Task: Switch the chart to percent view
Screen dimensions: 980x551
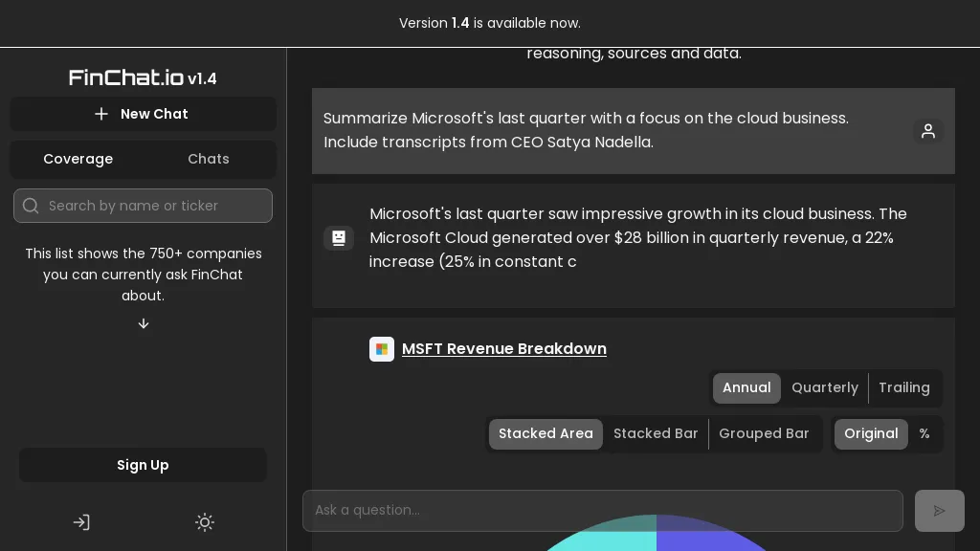Action: click(x=924, y=433)
